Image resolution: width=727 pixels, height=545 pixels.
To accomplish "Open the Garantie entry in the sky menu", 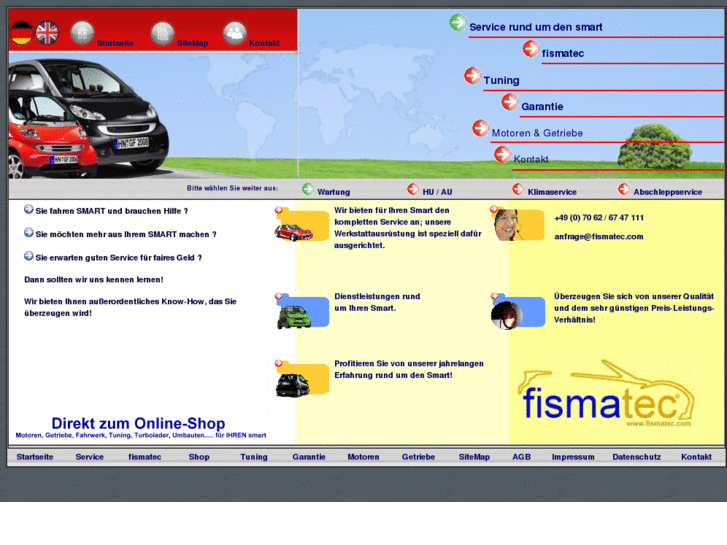I will (x=542, y=107).
